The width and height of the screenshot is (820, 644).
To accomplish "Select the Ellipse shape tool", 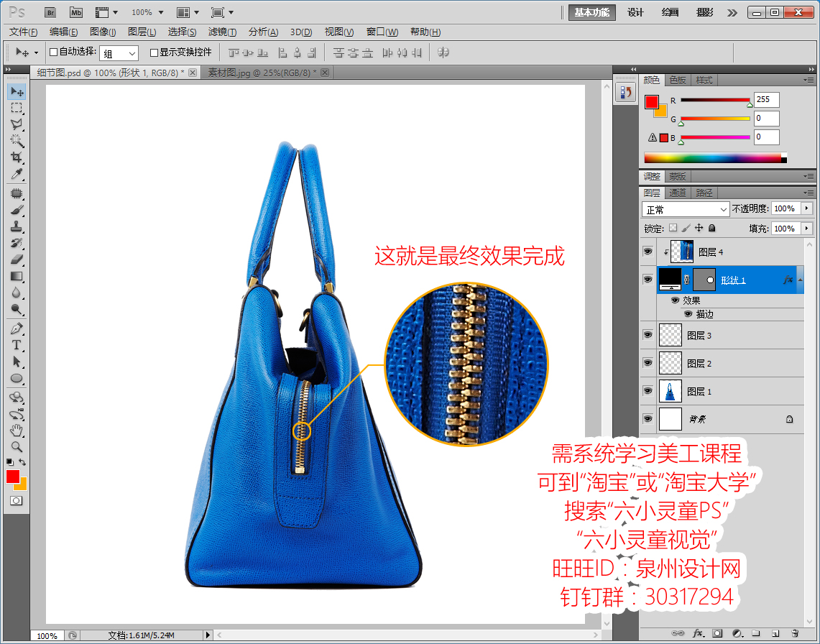I will tap(17, 378).
